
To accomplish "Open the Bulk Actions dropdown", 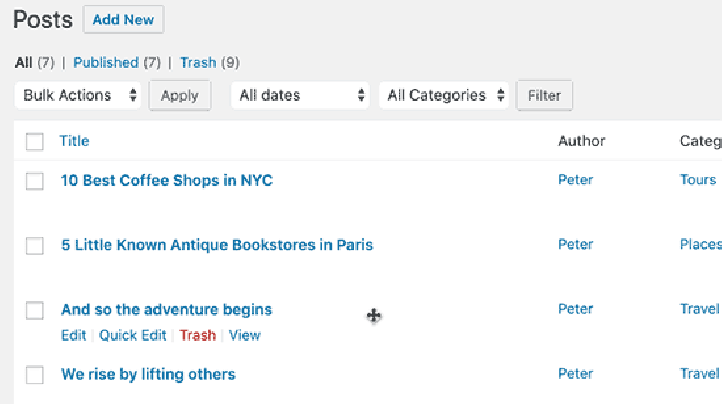I will click(78, 96).
